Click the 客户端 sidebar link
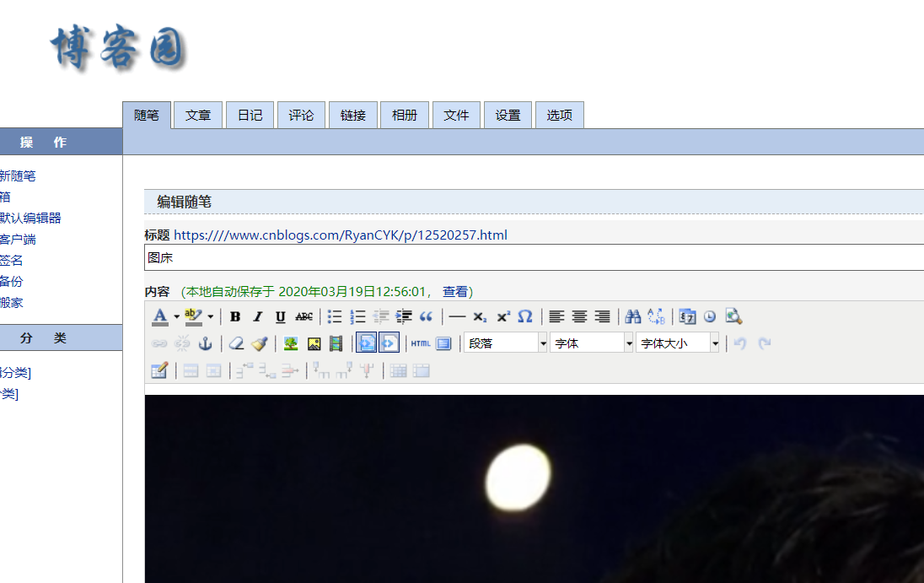924x583 pixels. point(18,240)
